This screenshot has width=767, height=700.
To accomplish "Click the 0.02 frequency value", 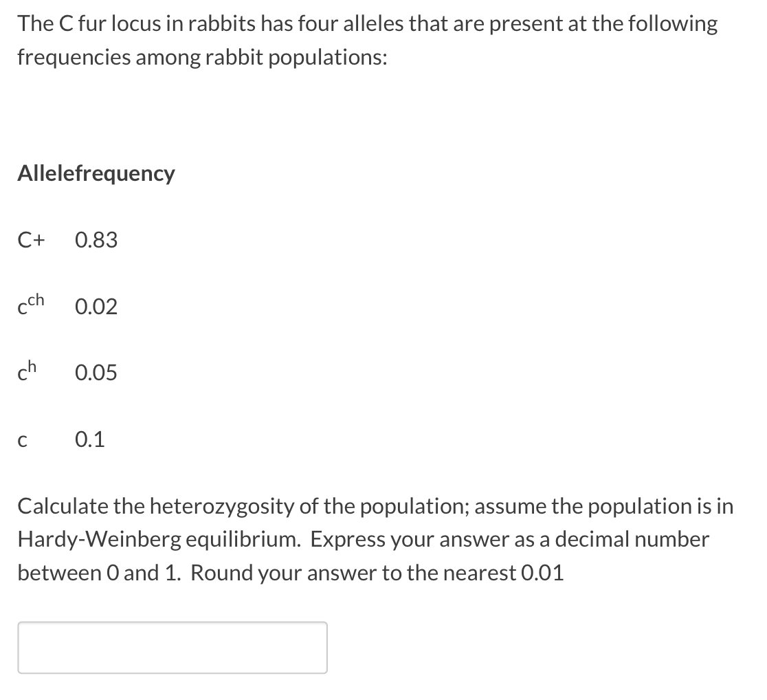I will [96, 307].
